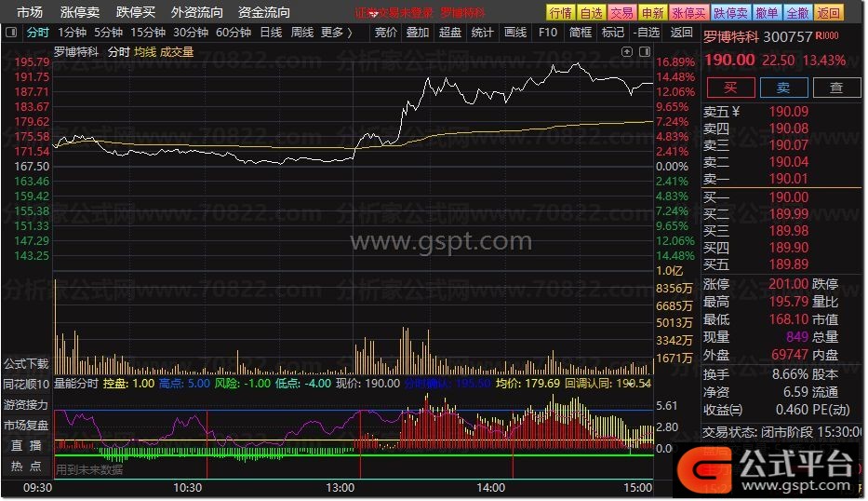Click the 10:30 time axis label
This screenshot has width=868, height=501.
(187, 488)
